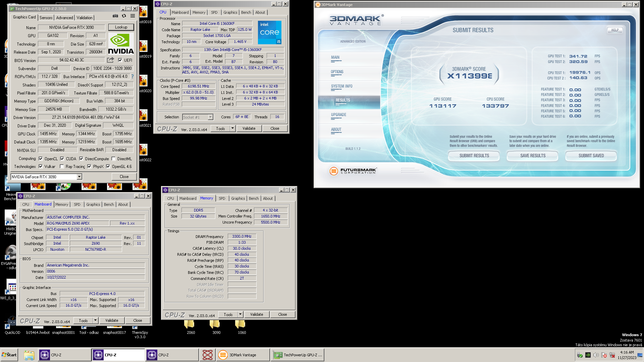
Task: Expand Tools dropdown arrow in CPU-Z Memory window
Action: pos(240,314)
